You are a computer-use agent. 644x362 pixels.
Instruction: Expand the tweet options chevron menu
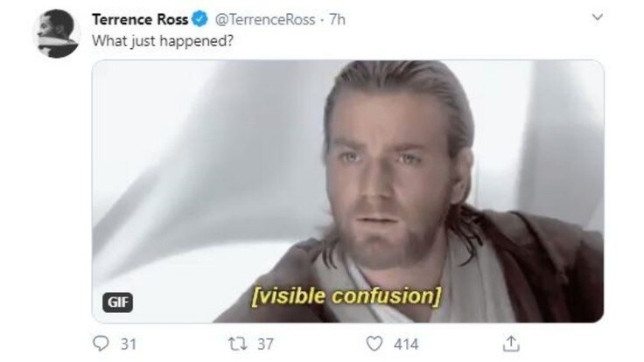coord(598,17)
